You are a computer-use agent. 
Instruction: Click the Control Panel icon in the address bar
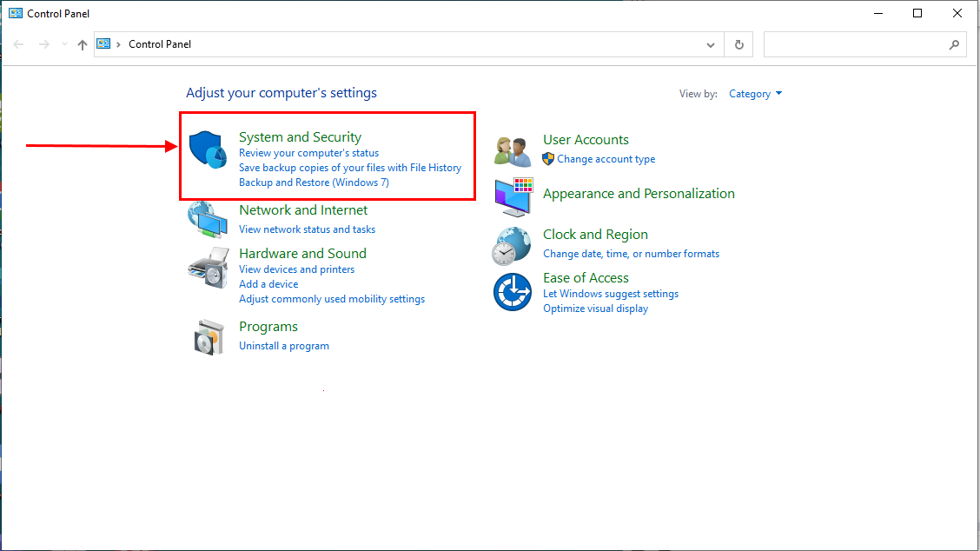click(103, 43)
